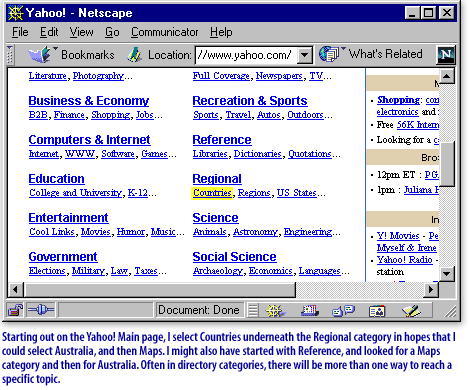Click the online/offline connection plug icon
Viewport: 470px width, 390px height.
(x=41, y=310)
